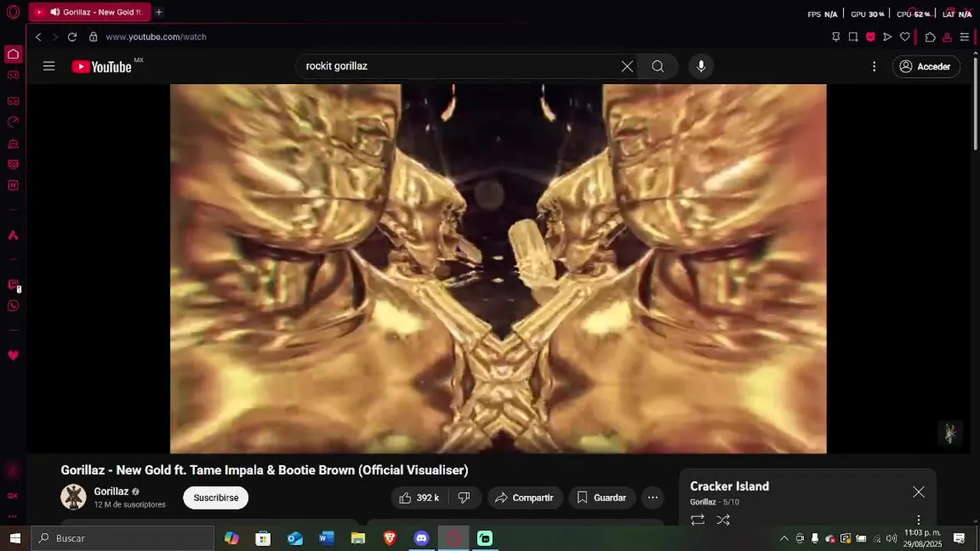The width and height of the screenshot is (980, 551).
Task: Mute the tab with the speaker icon
Action: [x=55, y=12]
